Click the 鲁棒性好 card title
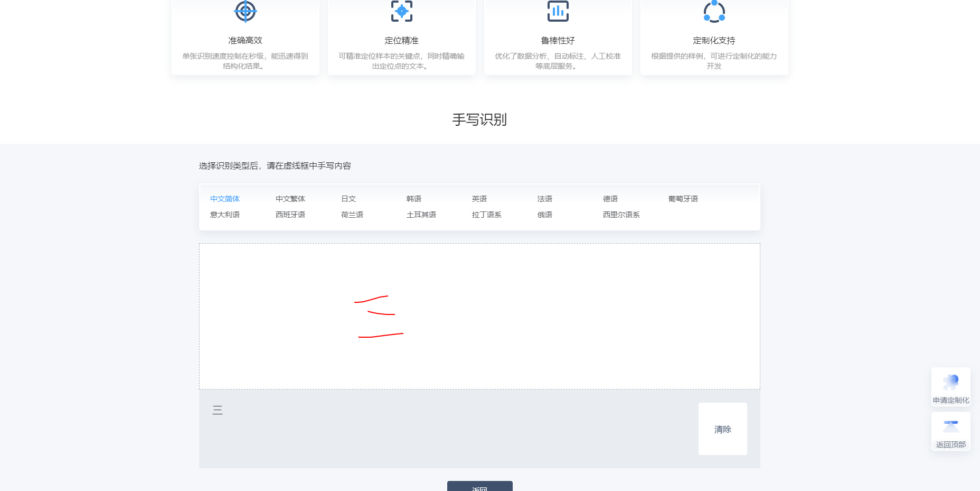The height and width of the screenshot is (491, 980). pos(558,40)
